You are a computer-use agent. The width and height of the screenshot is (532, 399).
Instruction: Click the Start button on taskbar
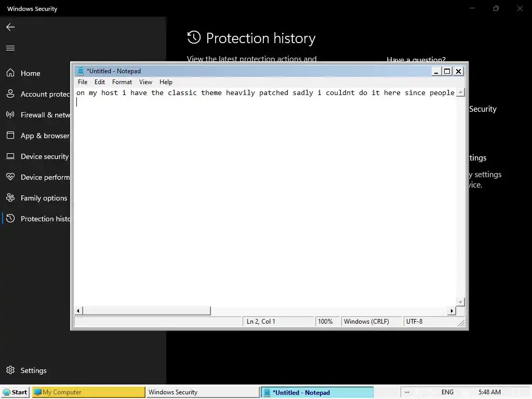[x=15, y=392]
